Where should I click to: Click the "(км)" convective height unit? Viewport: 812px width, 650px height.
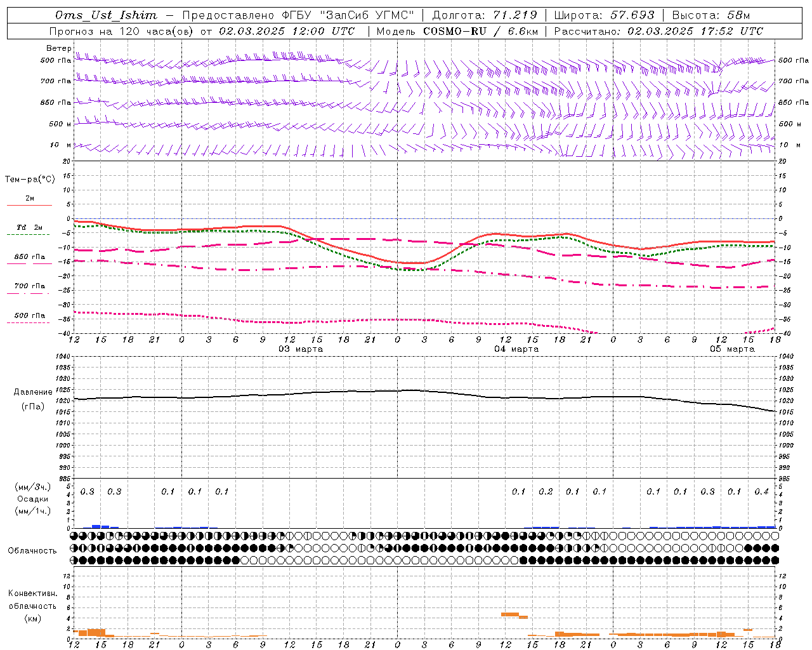pos(33,618)
